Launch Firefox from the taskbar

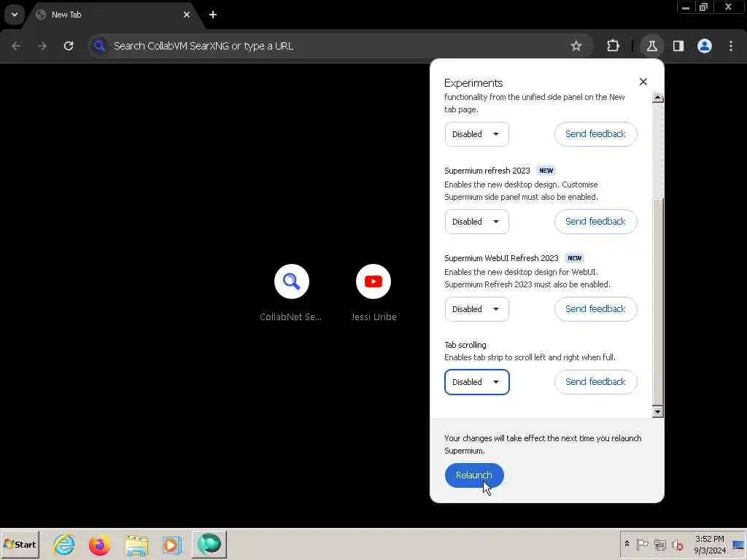pos(99,545)
